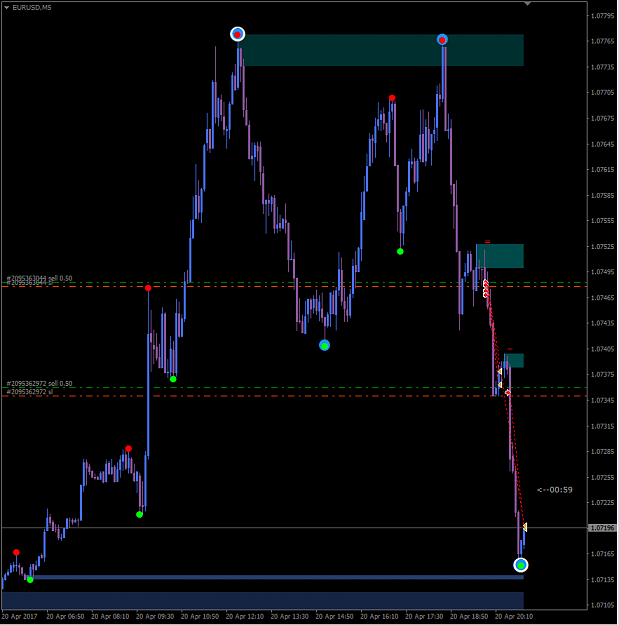Select the thin blue band at 1.07135

click(279, 577)
